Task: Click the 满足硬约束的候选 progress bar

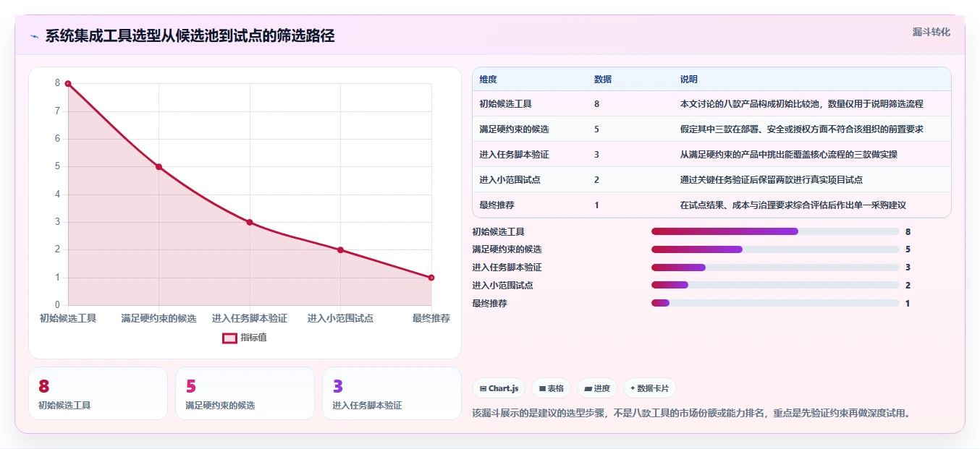Action: coord(775,249)
